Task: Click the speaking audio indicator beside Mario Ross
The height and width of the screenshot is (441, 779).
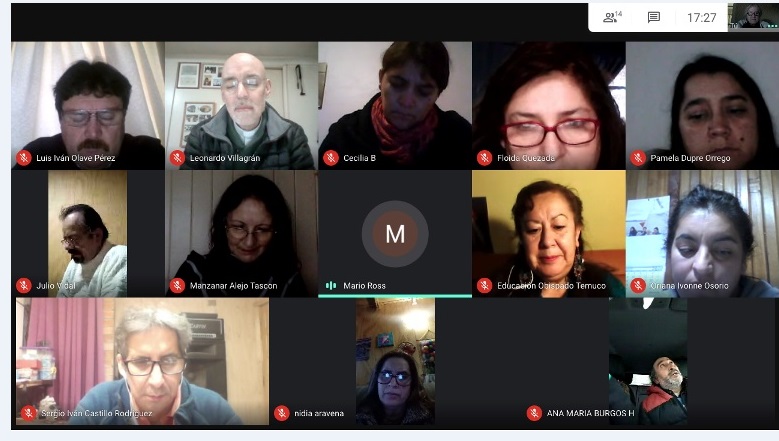Action: (331, 286)
